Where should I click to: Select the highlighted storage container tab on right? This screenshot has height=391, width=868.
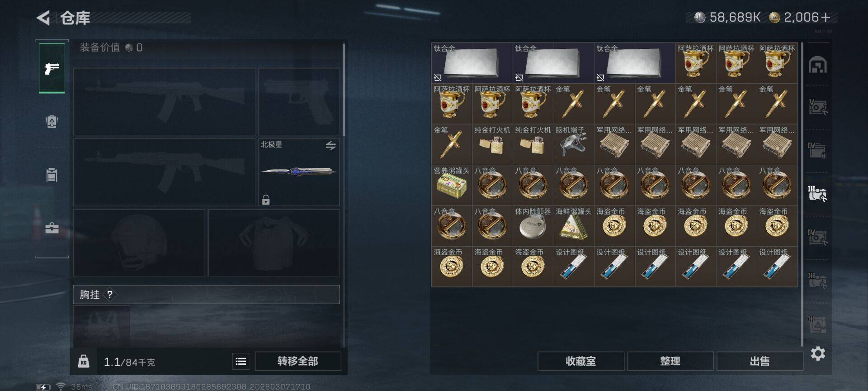(818, 193)
